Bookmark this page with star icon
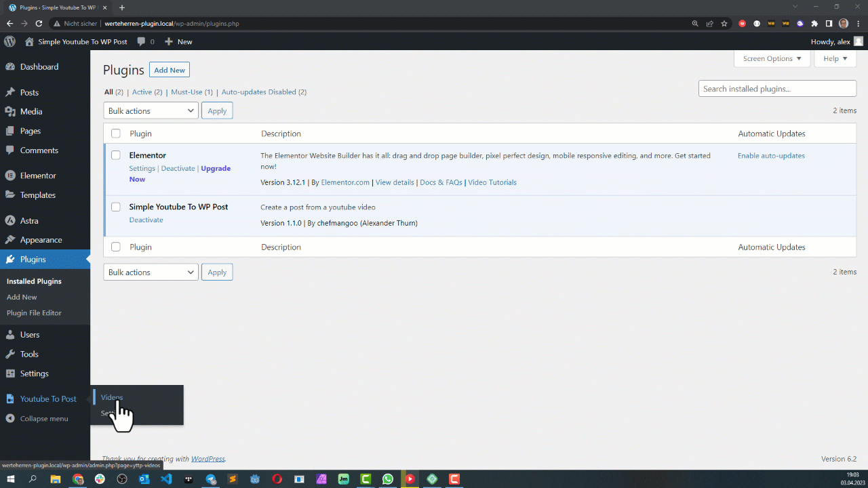 724,23
